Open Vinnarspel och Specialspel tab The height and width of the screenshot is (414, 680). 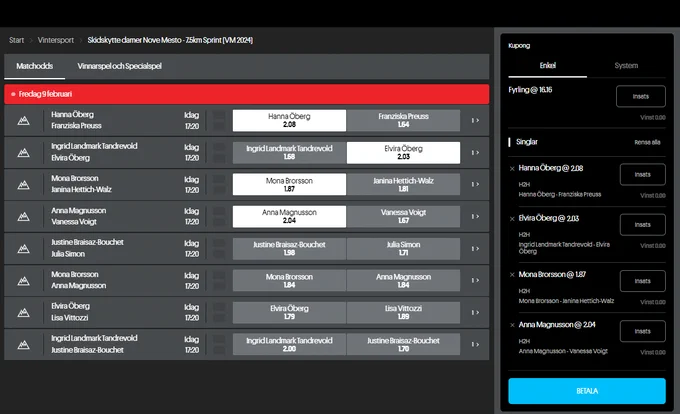click(x=119, y=66)
